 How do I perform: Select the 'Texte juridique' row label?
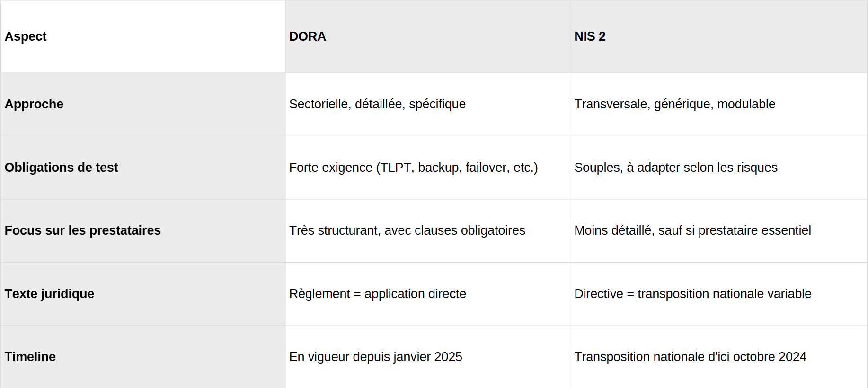tap(50, 294)
